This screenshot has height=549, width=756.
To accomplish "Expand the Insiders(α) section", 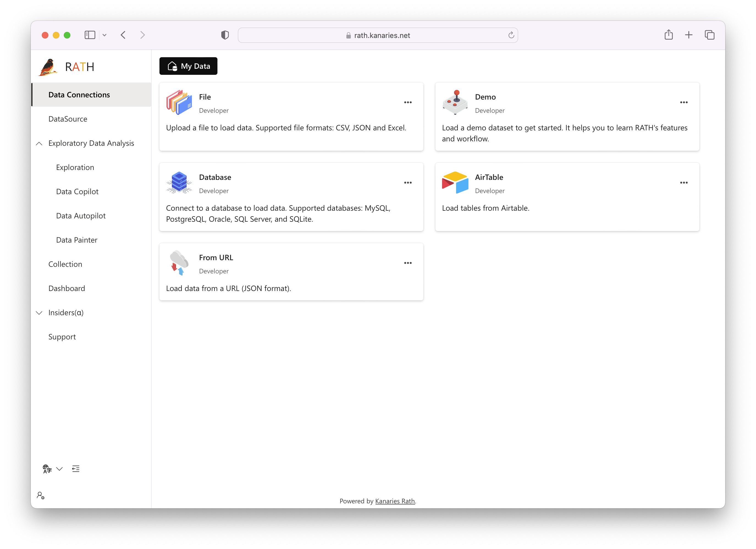I will [39, 313].
